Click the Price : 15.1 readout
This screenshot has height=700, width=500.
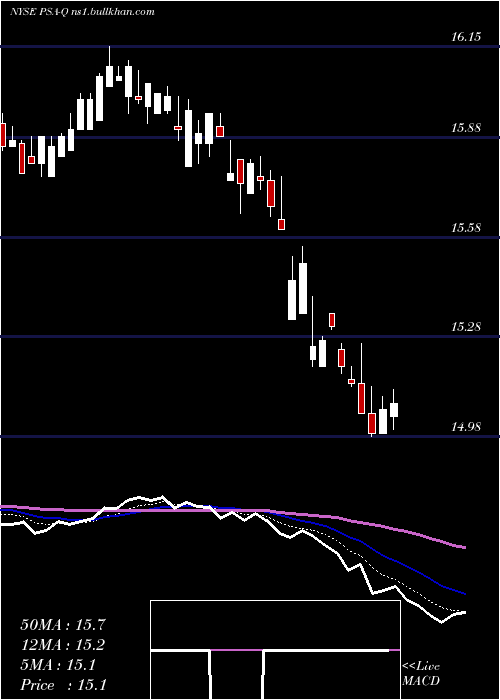click(63, 685)
